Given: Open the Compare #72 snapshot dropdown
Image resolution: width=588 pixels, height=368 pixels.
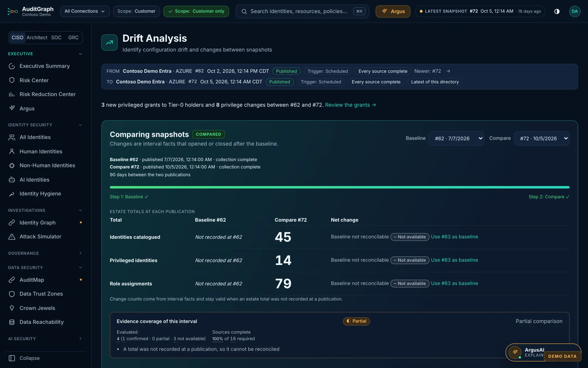Looking at the screenshot, I should pos(542,138).
